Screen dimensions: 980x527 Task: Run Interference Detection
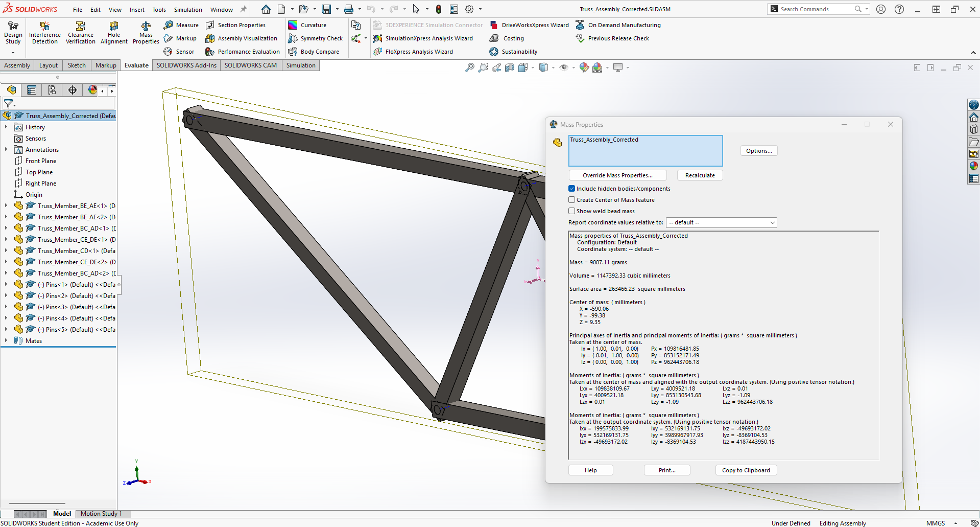point(45,34)
